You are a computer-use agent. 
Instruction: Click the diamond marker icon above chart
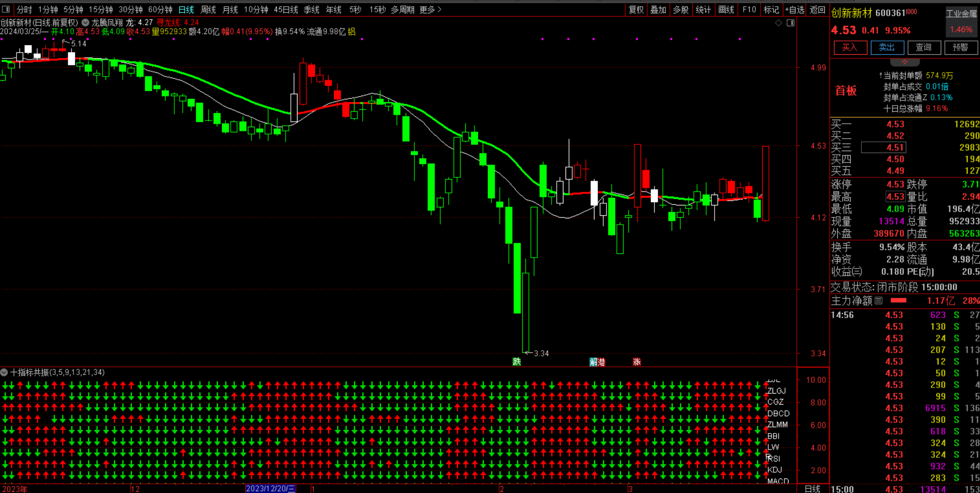[779, 23]
